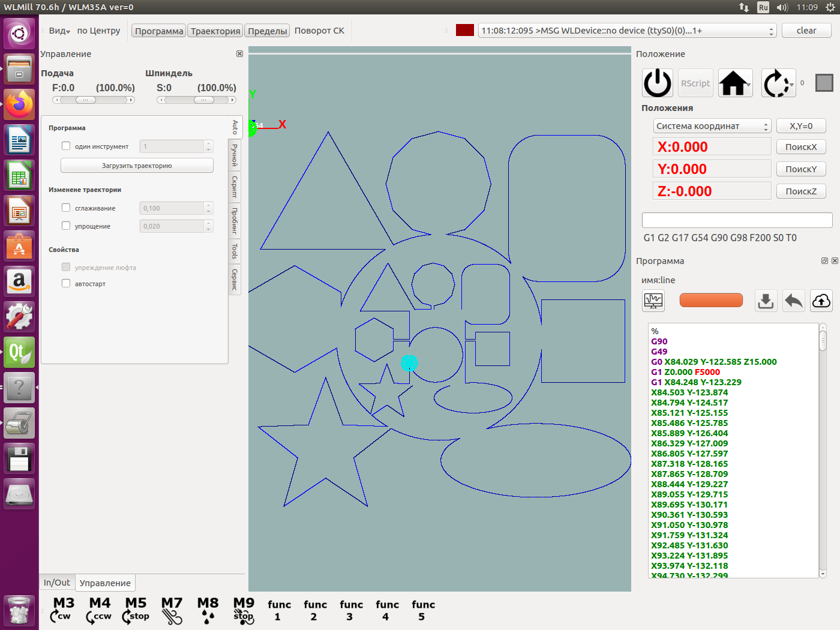Run func 5
The width and height of the screenshot is (840, 630).
coord(423,610)
